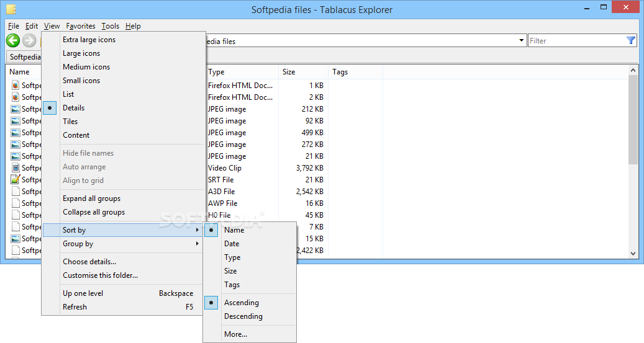Screen dimensions: 644x343
Task: Click Firefox icon of 2 KB file
Action: click(16, 97)
